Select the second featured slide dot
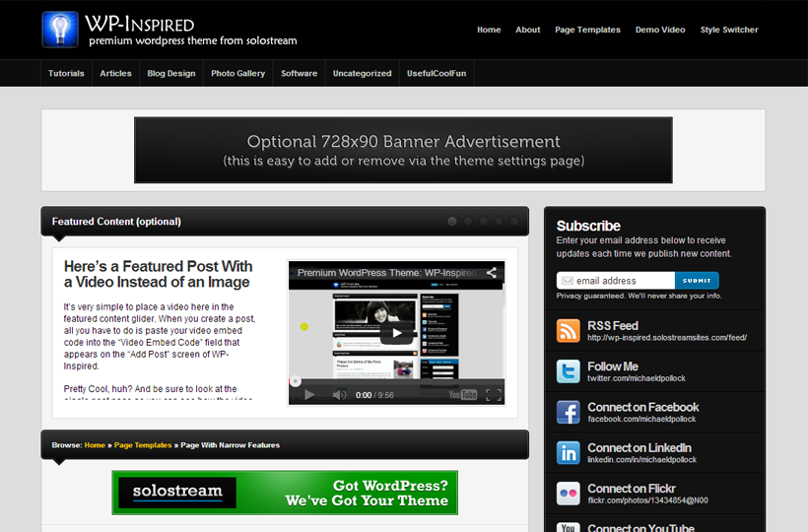The width and height of the screenshot is (808, 532). tap(468, 221)
